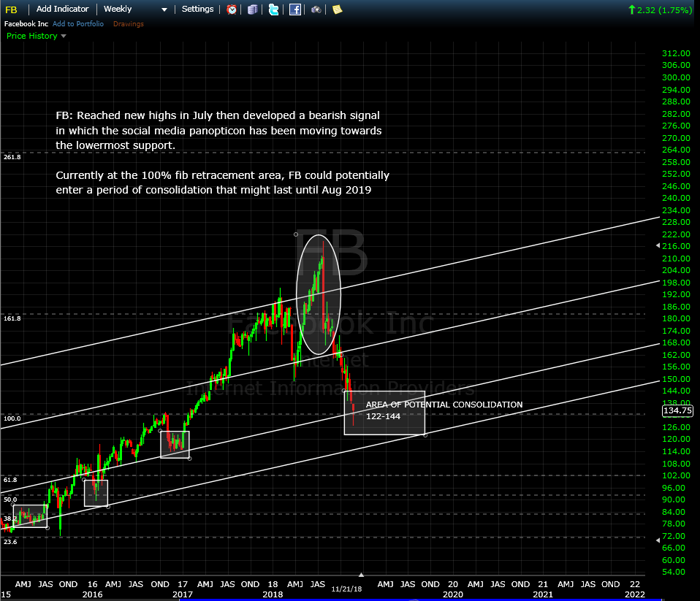Click the 100.0 Fibonacci level label
Viewport: 700px width, 601px height.
pos(12,418)
